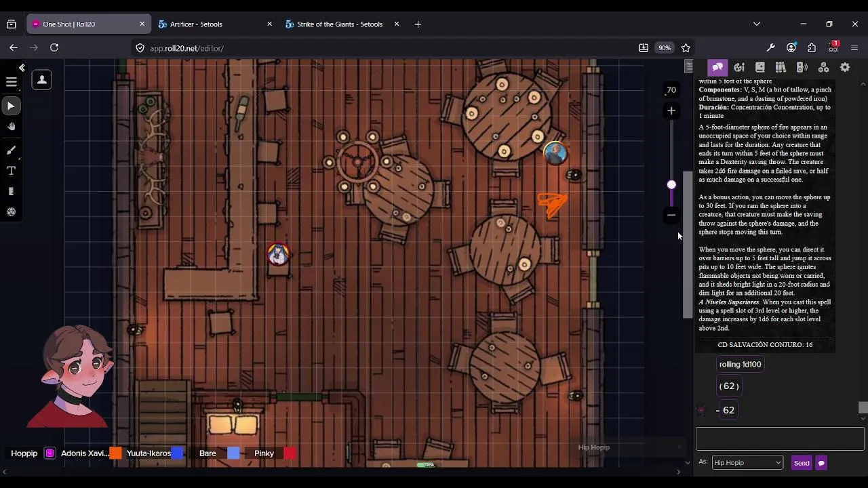868x488 pixels.
Task: Expand the brush drawing tool options
Action: tap(12, 150)
